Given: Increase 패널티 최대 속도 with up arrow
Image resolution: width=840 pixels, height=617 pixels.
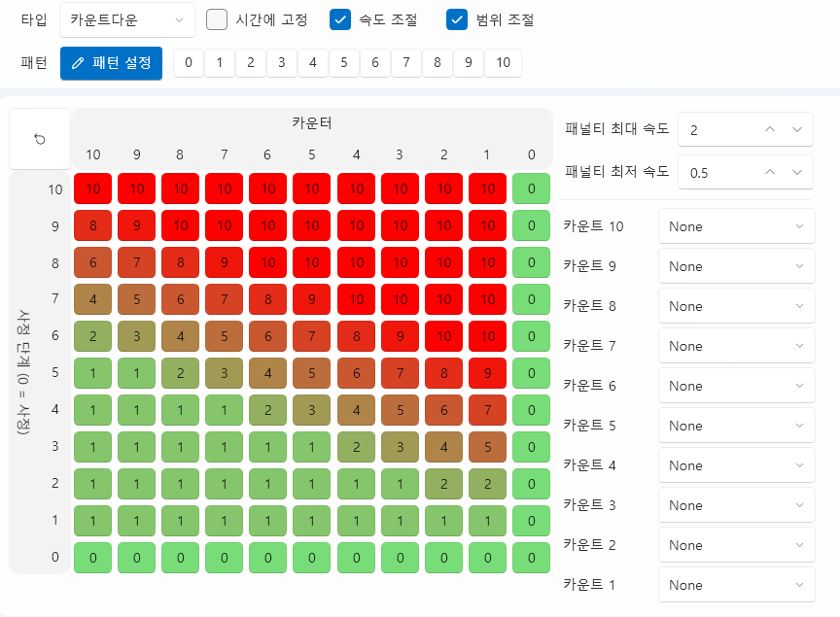Looking at the screenshot, I should pos(769,129).
